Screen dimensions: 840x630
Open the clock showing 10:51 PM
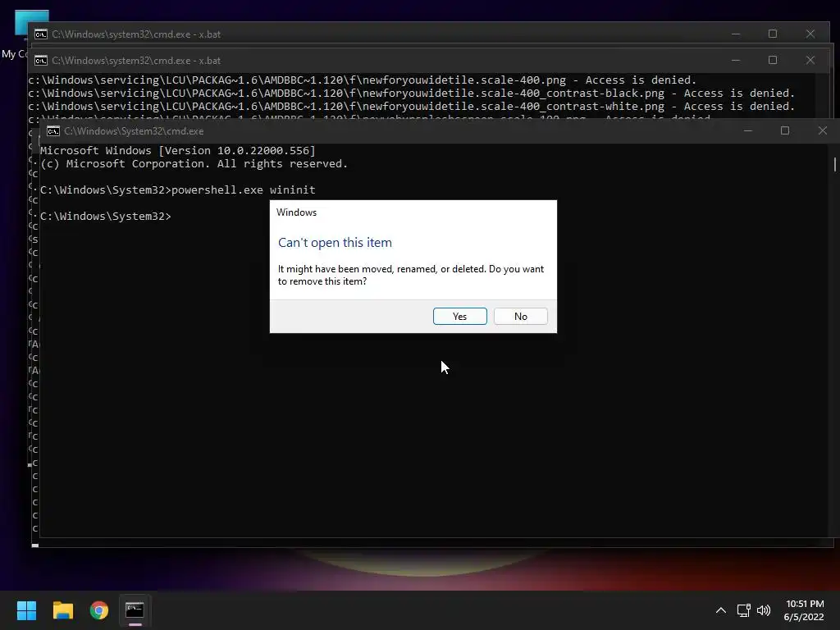click(x=804, y=610)
